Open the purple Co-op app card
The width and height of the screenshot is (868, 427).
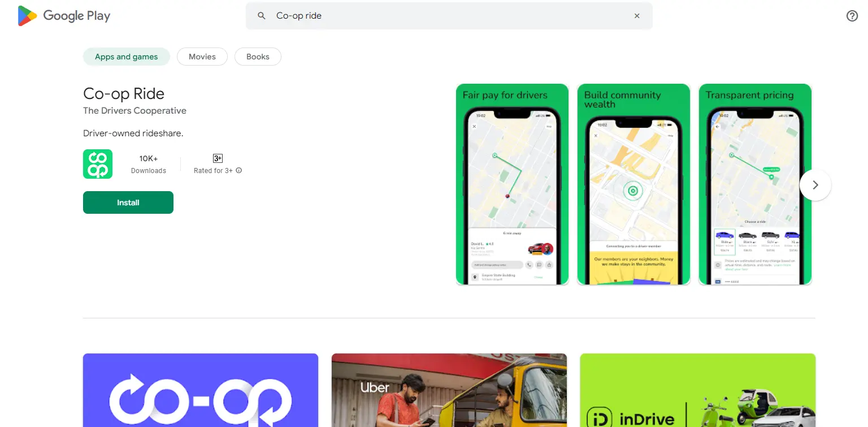coord(201,390)
